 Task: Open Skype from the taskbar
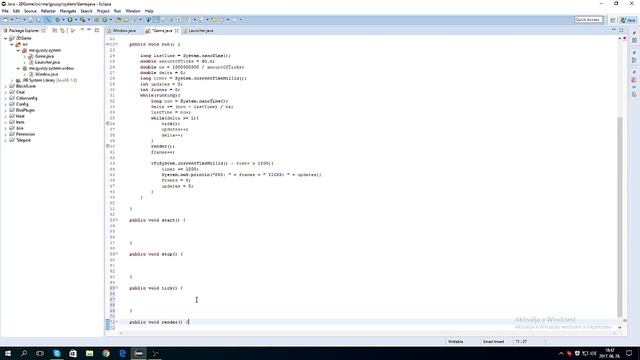point(57,353)
